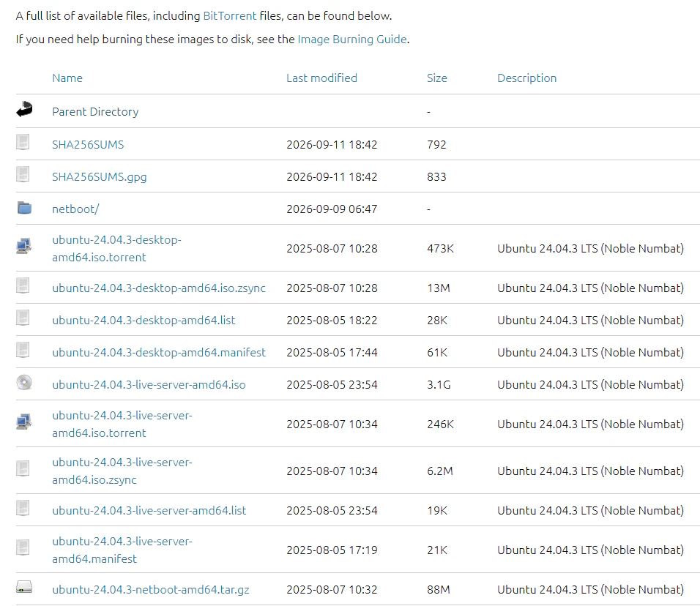This screenshot has width=700, height=606.
Task: Download the SHA256SUMS file
Action: pyautogui.click(x=88, y=145)
